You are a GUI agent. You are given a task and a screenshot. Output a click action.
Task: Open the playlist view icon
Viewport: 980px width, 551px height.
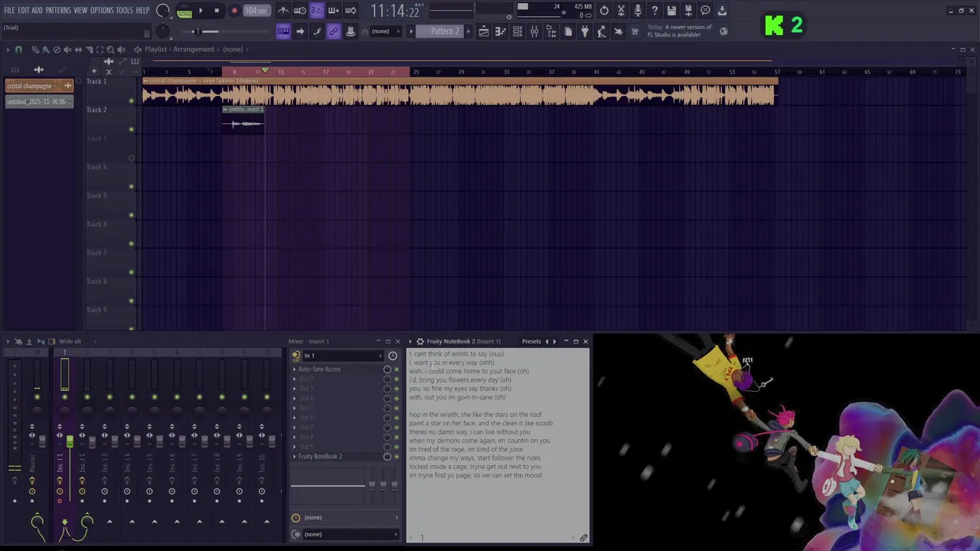tap(484, 31)
